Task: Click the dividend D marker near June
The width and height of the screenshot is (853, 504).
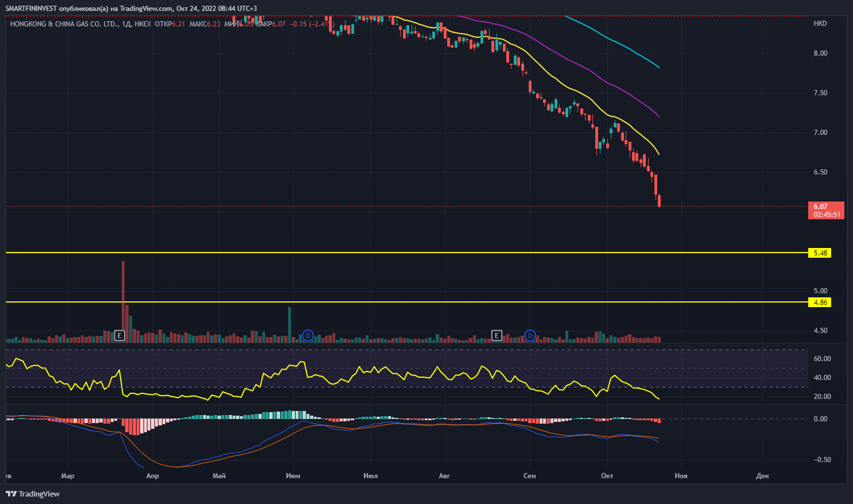Action: coord(308,335)
